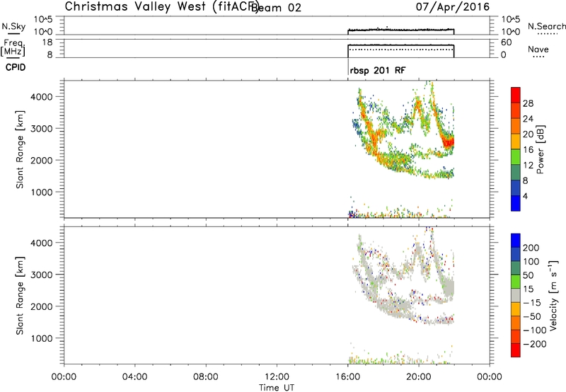Click the '60' tick on Nave axis
This screenshot has height=392, width=566.
tap(506, 42)
